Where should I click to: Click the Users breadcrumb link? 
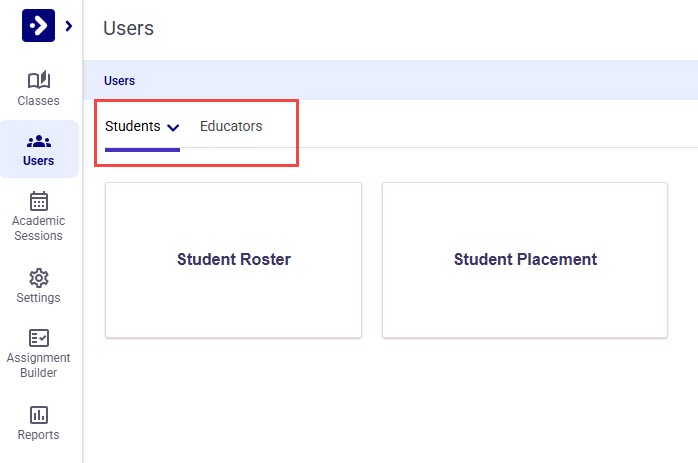[119, 81]
